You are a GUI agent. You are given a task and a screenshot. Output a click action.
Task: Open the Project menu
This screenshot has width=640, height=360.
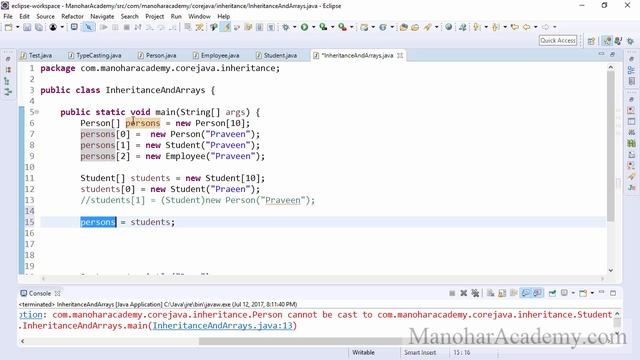click(154, 16)
